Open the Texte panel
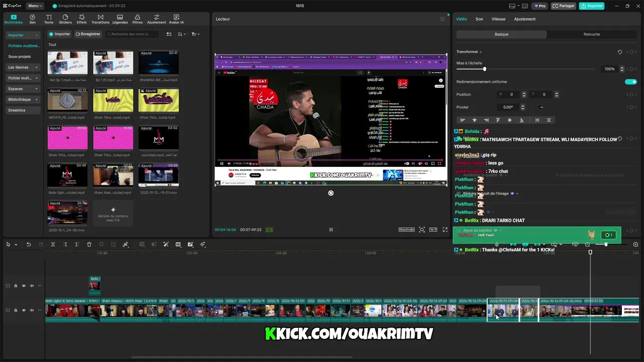Screen dimensions: 644x362 49,19
